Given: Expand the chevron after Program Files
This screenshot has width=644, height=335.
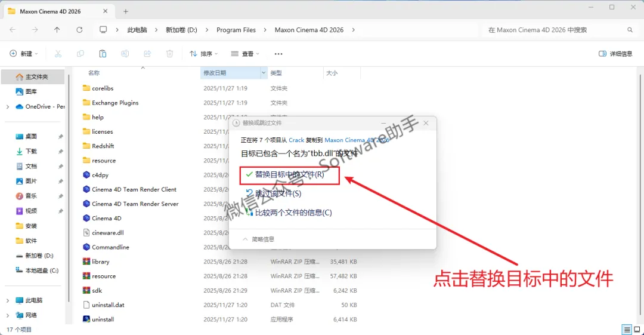Looking at the screenshot, I should 265,30.
